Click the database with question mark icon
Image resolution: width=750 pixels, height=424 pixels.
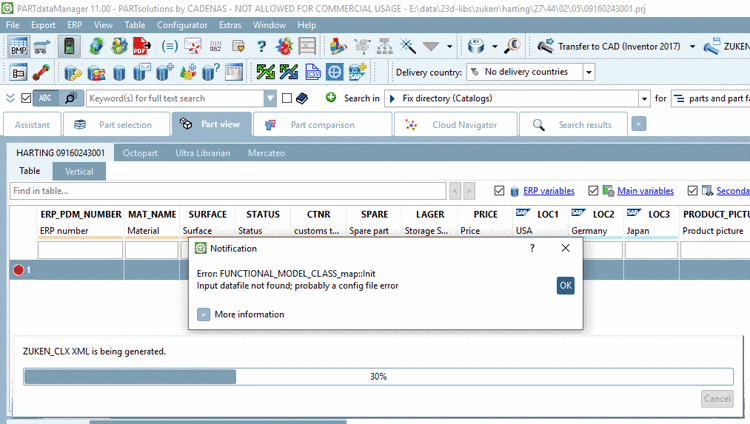coord(210,72)
